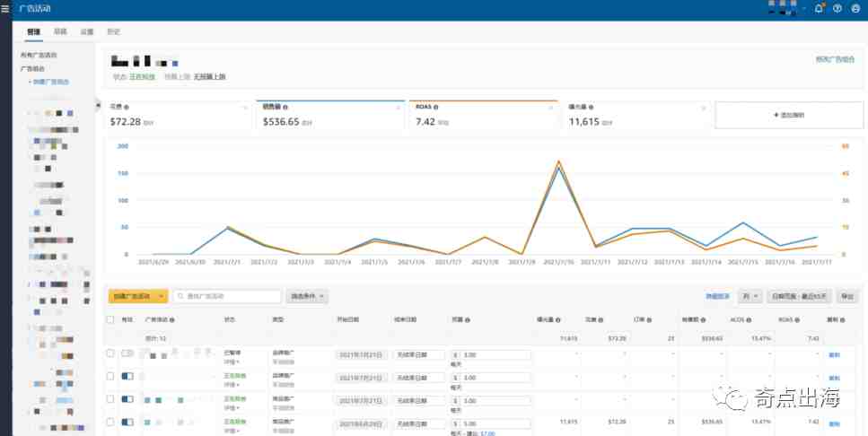Viewport: 868px width, 436px height.
Task: Click the help question mark icon
Action: coord(837,8)
